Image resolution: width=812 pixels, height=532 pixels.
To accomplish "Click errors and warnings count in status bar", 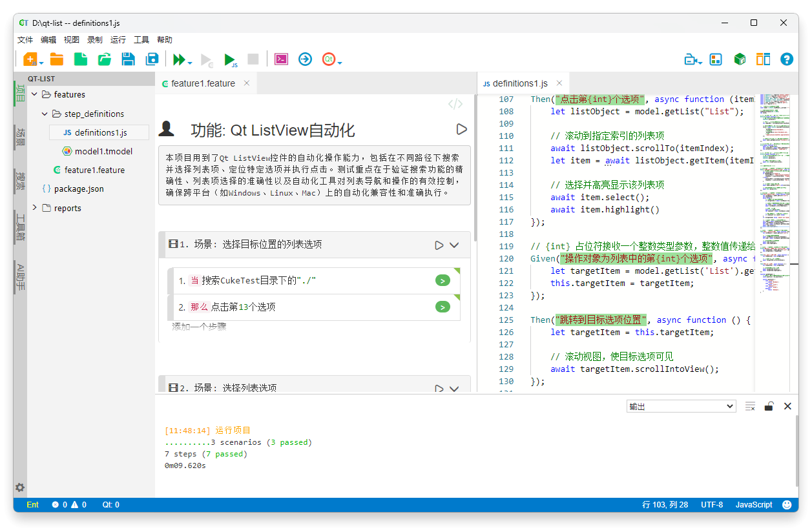I will pyautogui.click(x=69, y=505).
